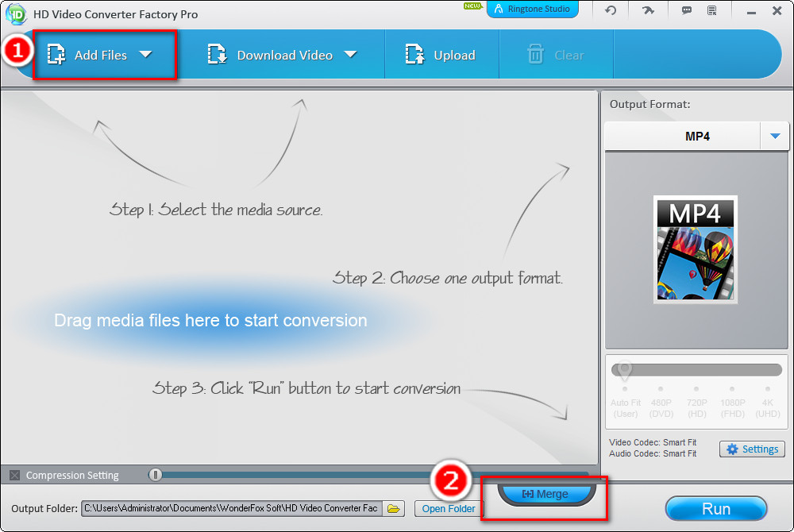The height and width of the screenshot is (532, 794).
Task: Click the Merge button
Action: point(545,494)
